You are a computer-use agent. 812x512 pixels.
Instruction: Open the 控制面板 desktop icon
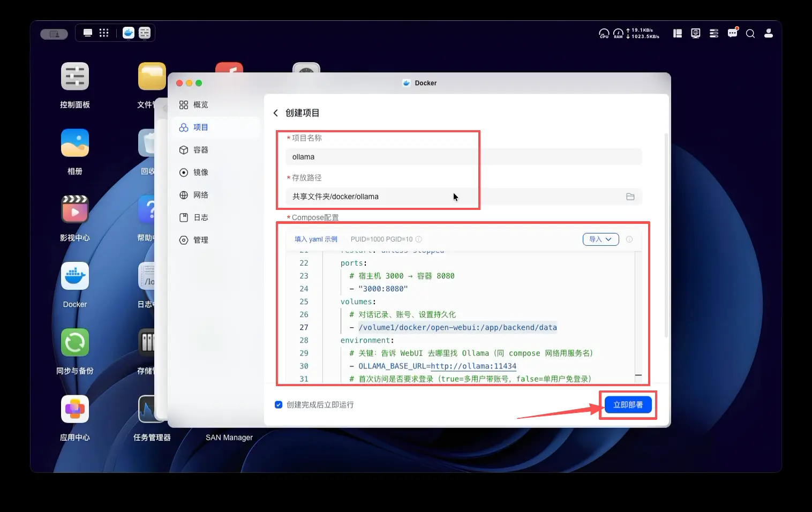(75, 77)
